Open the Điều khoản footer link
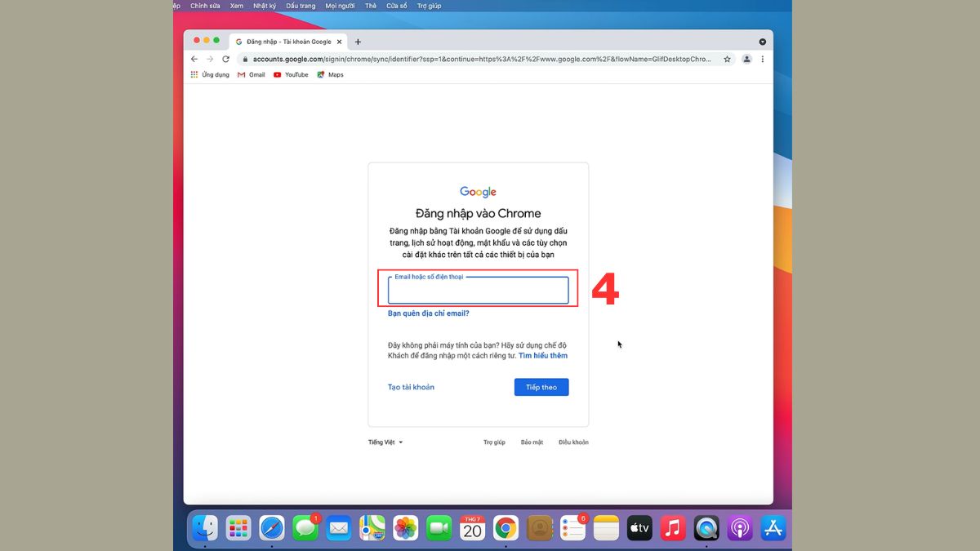Image resolution: width=980 pixels, height=551 pixels. [573, 442]
